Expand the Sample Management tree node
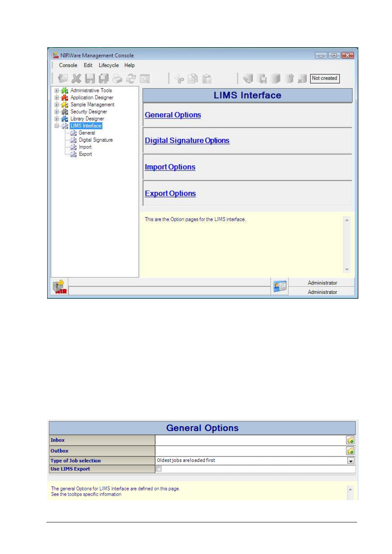This screenshot has height=554, width=392. click(57, 105)
